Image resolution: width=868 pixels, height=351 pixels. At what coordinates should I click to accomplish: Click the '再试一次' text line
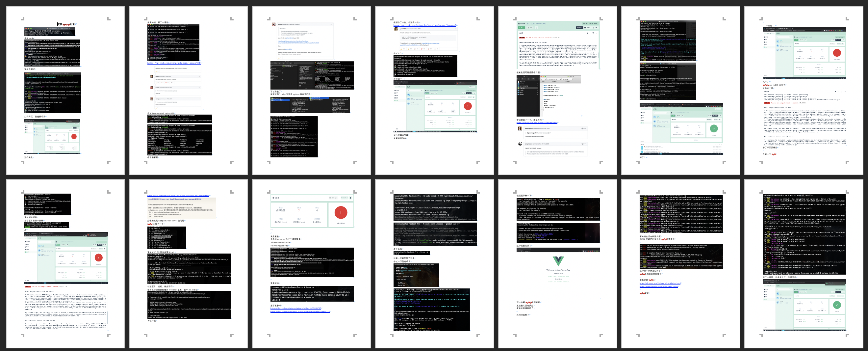(x=152, y=321)
